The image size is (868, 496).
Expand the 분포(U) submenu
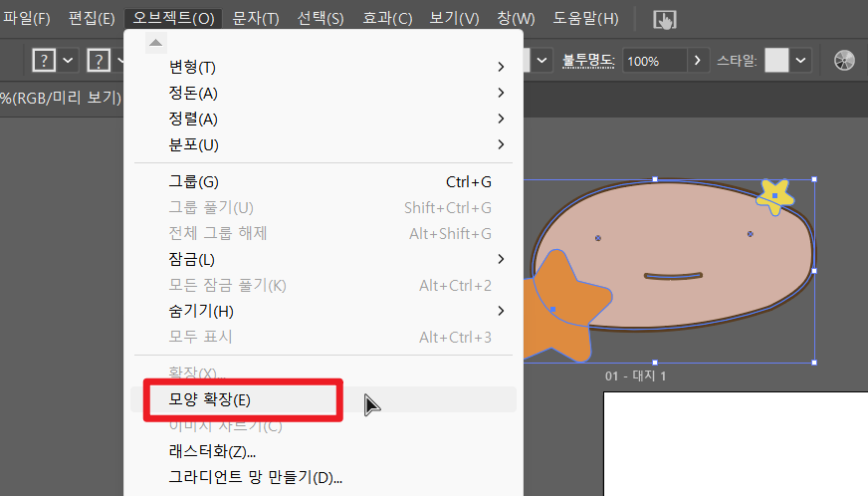pyautogui.click(x=324, y=145)
